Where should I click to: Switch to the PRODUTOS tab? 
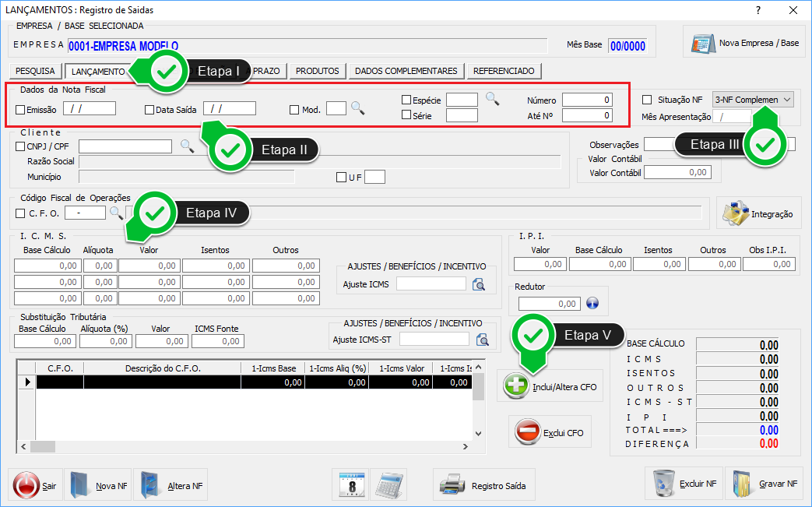[318, 71]
